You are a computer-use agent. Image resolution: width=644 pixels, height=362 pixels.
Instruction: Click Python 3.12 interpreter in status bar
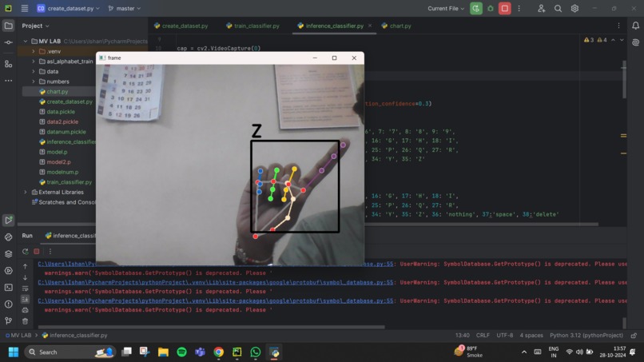(x=586, y=336)
